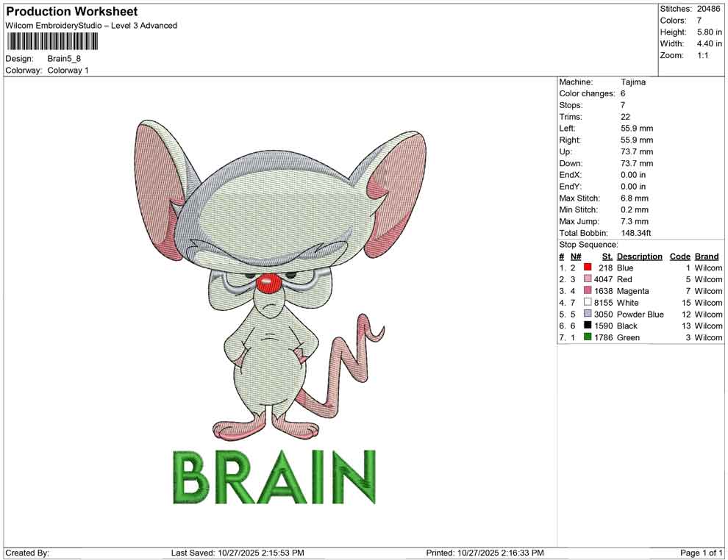728x560 pixels.
Task: Click the barcode under the worksheet title
Action: 52,42
